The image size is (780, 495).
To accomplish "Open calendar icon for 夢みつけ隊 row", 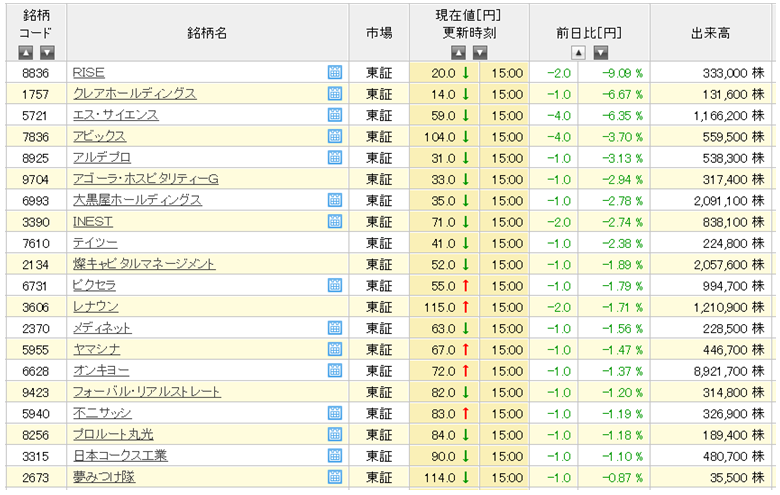I will coord(335,477).
